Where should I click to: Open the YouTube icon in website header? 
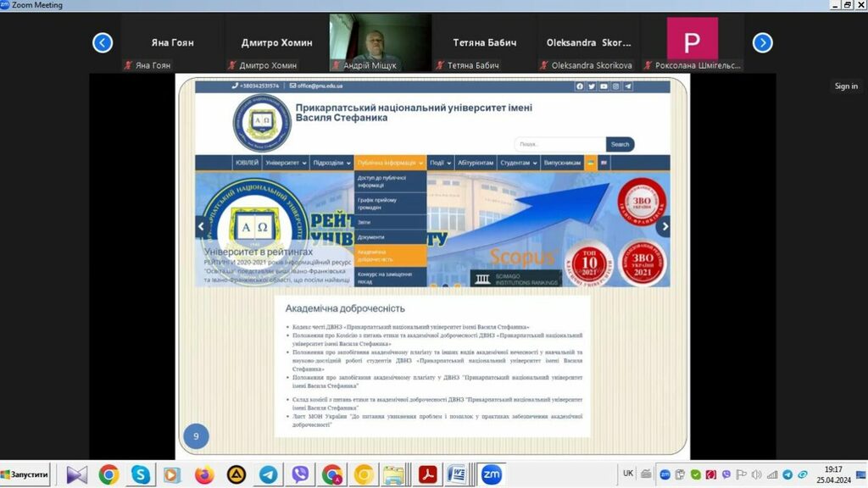(x=604, y=86)
